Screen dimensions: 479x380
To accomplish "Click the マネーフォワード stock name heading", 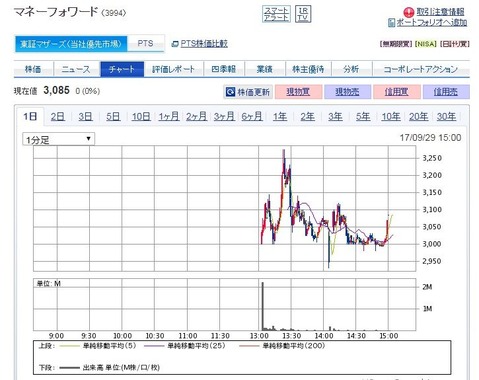I will (x=56, y=12).
